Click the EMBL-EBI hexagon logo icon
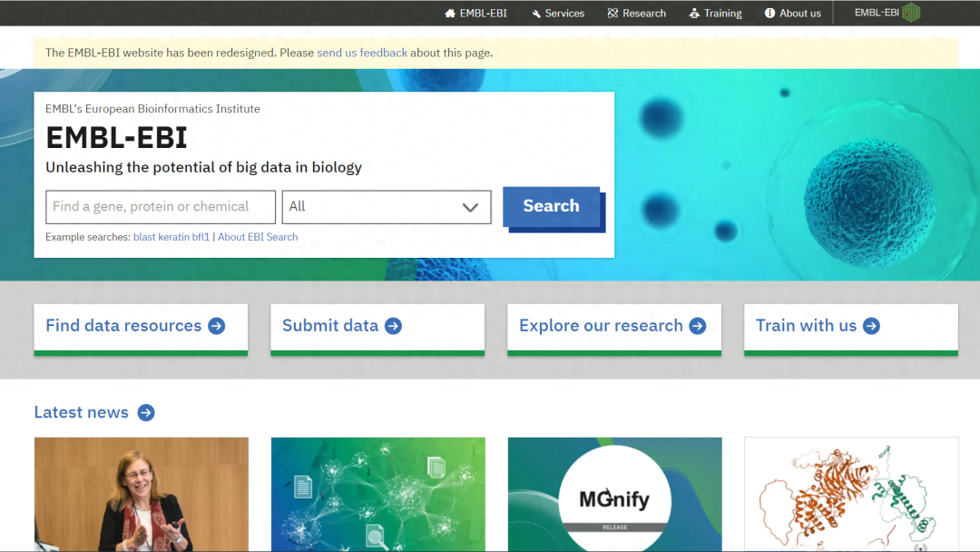 click(x=910, y=13)
